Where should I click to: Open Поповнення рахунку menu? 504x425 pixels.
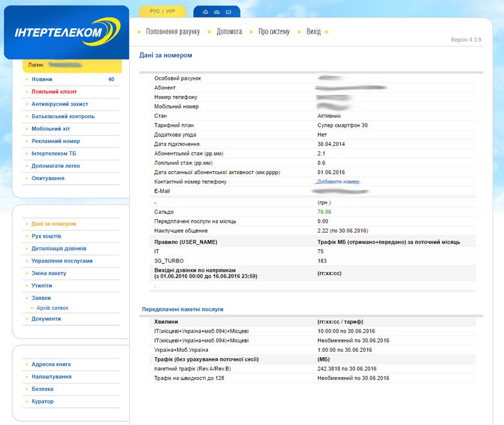coord(173,31)
